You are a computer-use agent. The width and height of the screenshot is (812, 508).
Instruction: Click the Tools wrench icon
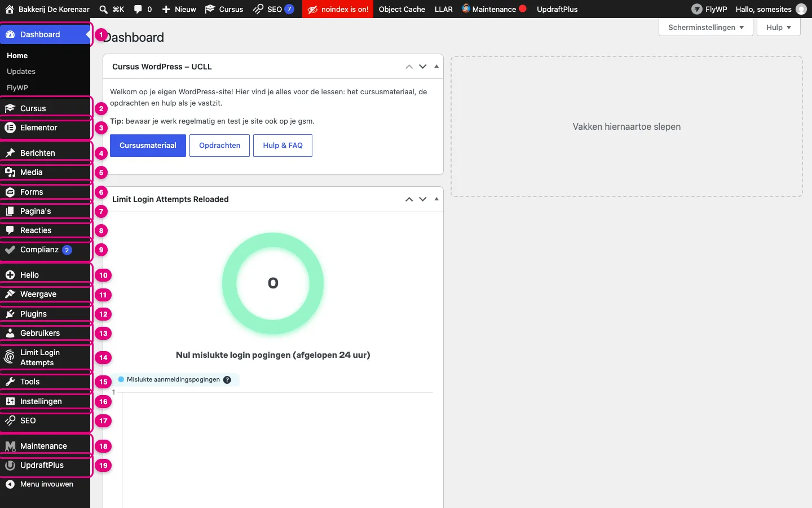click(x=10, y=382)
